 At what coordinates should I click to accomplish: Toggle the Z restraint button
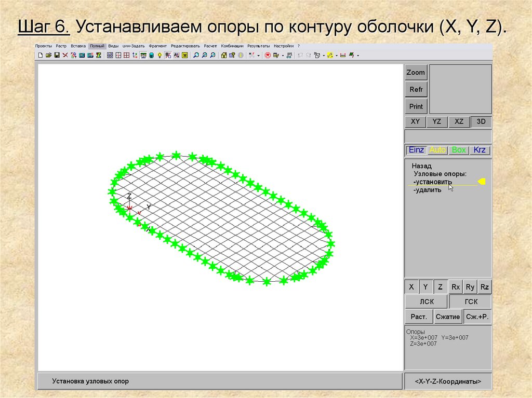(x=440, y=287)
